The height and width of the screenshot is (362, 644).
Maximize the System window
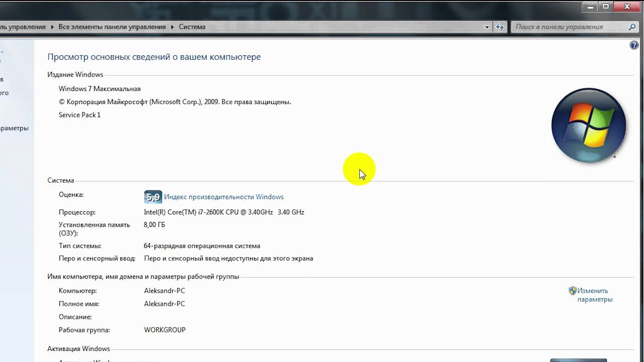[x=606, y=6]
